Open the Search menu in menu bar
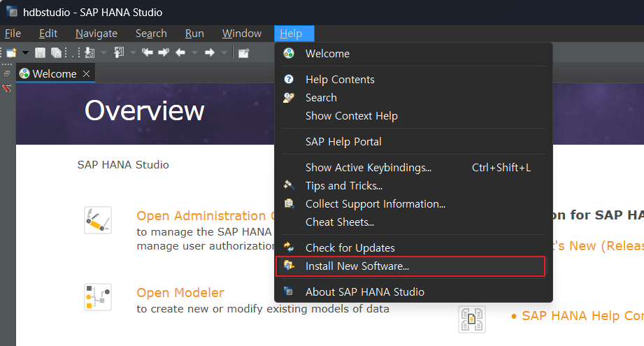The width and height of the screenshot is (644, 346). click(x=151, y=34)
